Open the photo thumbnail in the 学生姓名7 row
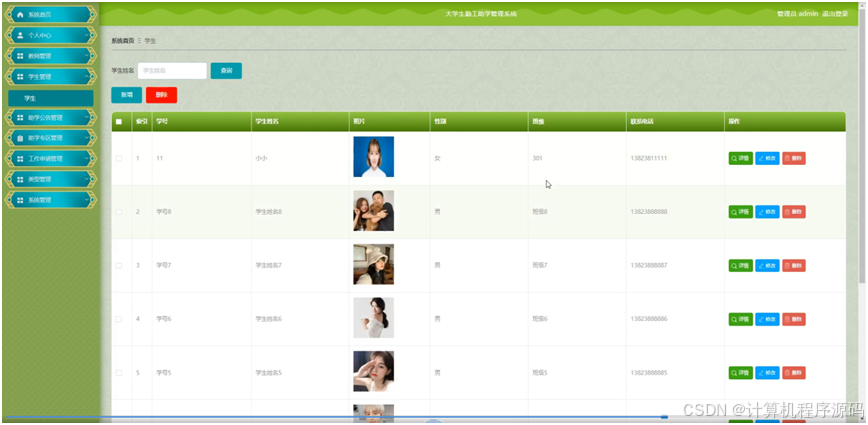The image size is (868, 425). [x=374, y=264]
